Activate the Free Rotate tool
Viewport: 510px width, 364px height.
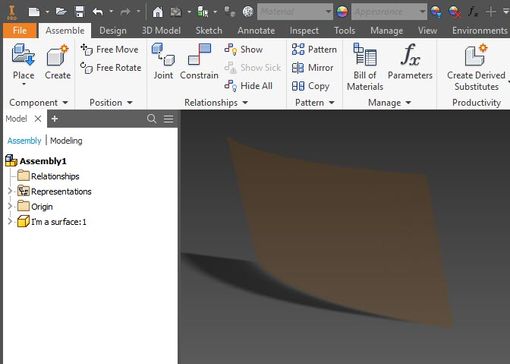pos(111,68)
